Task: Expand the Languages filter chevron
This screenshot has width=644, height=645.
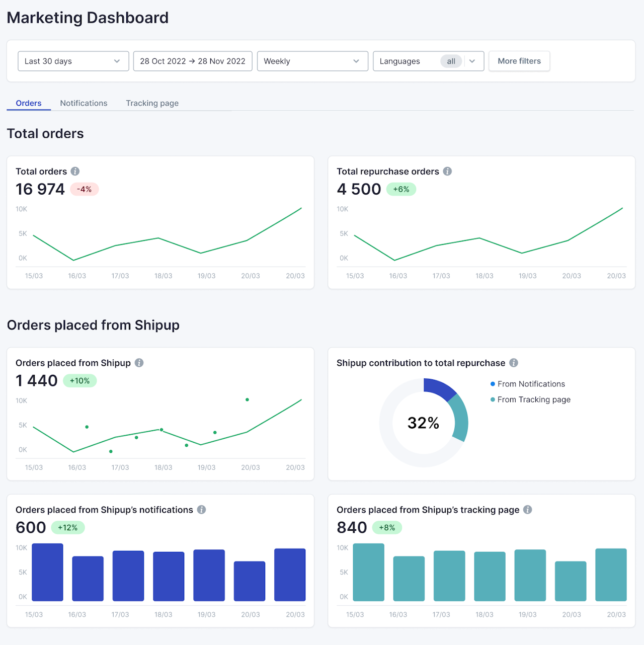Action: [x=472, y=61]
